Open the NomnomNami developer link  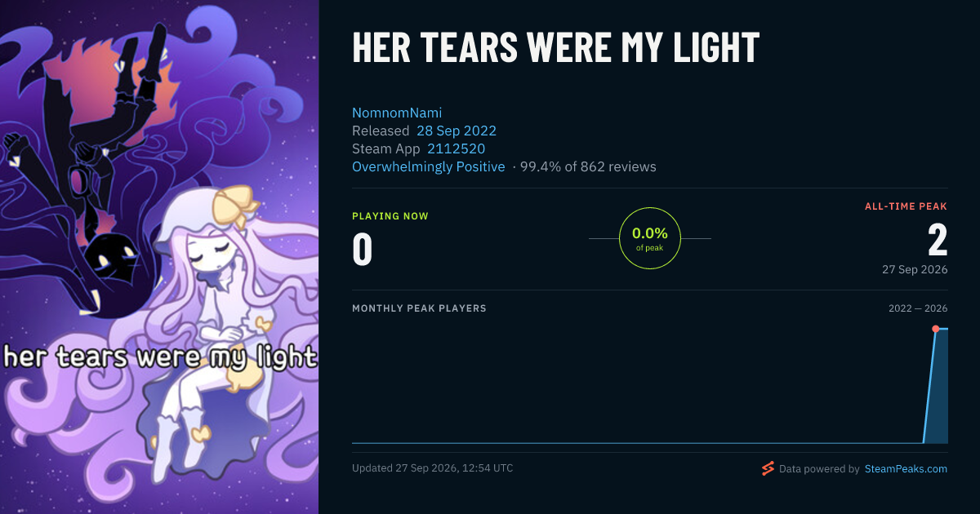(x=397, y=113)
